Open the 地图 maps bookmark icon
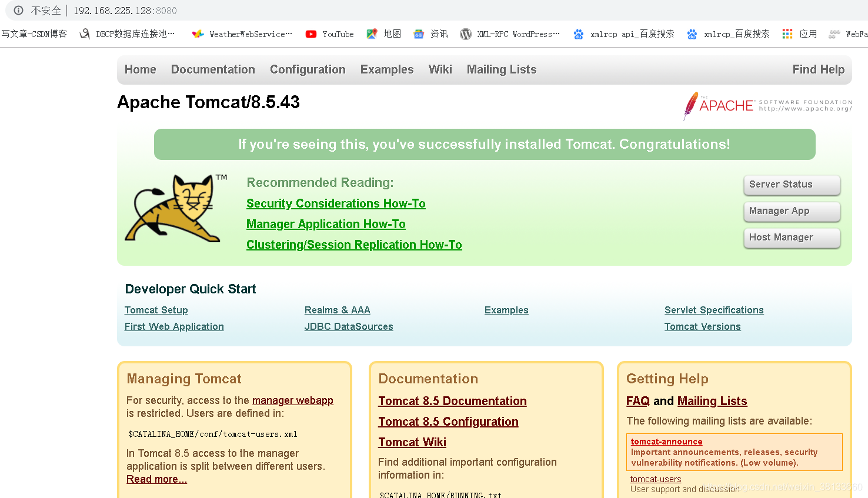 coord(372,34)
